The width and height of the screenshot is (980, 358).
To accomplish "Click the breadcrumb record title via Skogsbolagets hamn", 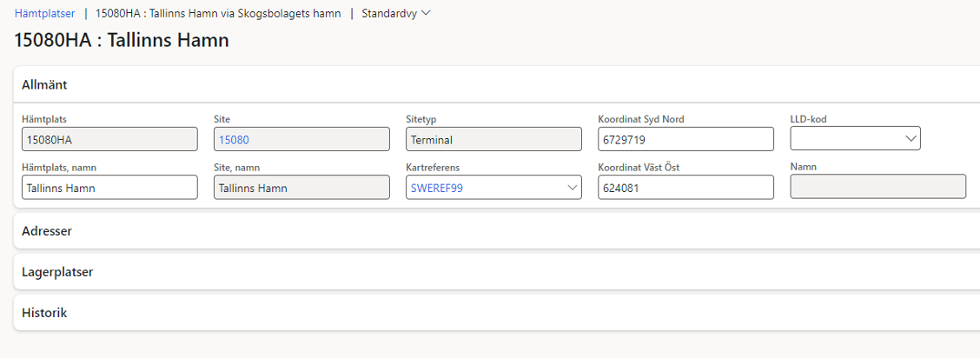I will [x=217, y=13].
